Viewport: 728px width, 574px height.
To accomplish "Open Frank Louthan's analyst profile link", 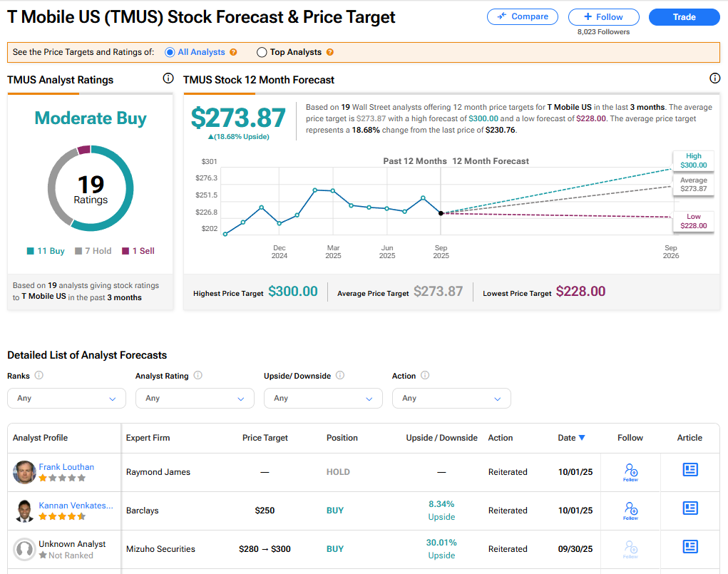I will [66, 467].
